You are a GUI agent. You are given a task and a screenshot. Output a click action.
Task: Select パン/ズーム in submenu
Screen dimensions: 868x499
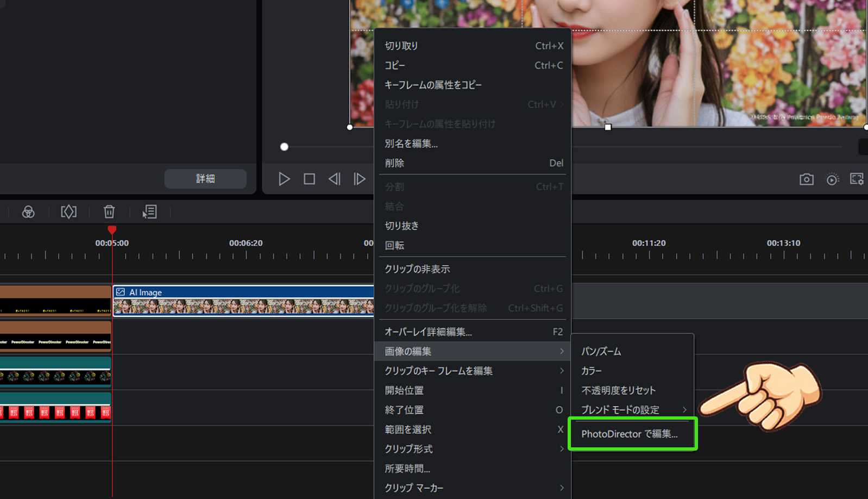click(x=632, y=351)
